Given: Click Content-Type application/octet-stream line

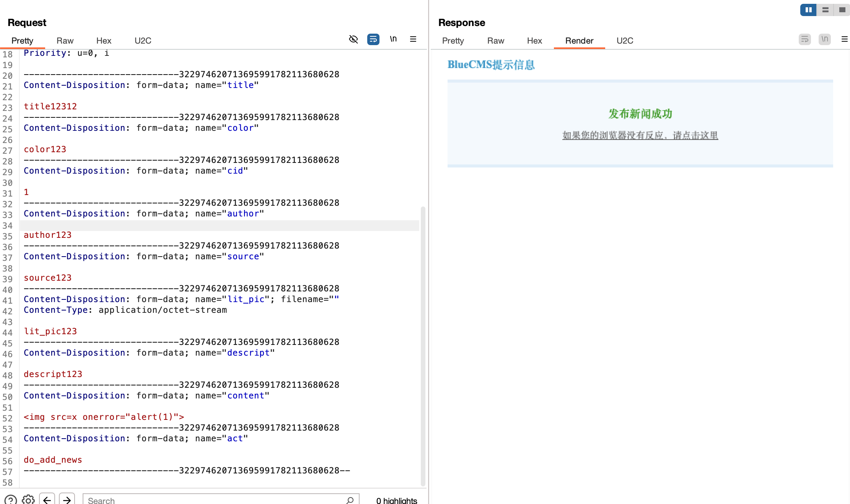Looking at the screenshot, I should 125,310.
